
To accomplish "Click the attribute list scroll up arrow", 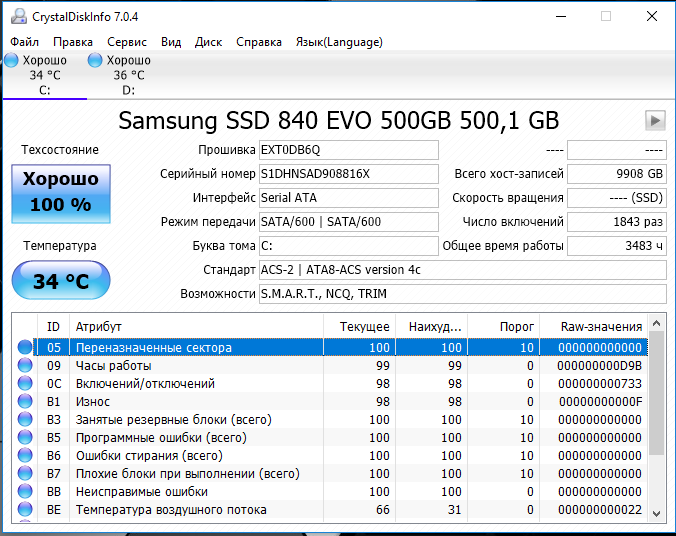I will click(x=657, y=323).
